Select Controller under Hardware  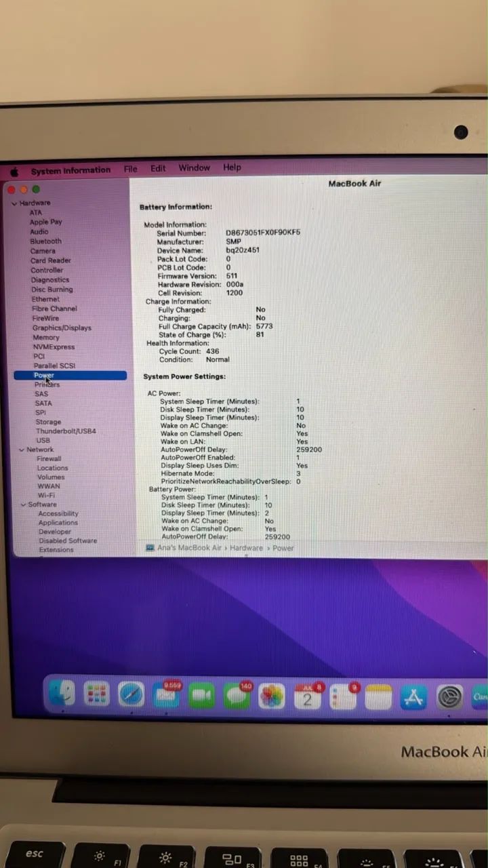[47, 270]
